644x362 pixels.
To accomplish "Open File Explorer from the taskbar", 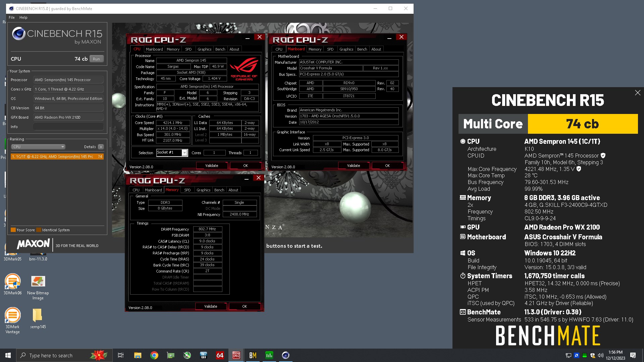I will pos(138,355).
